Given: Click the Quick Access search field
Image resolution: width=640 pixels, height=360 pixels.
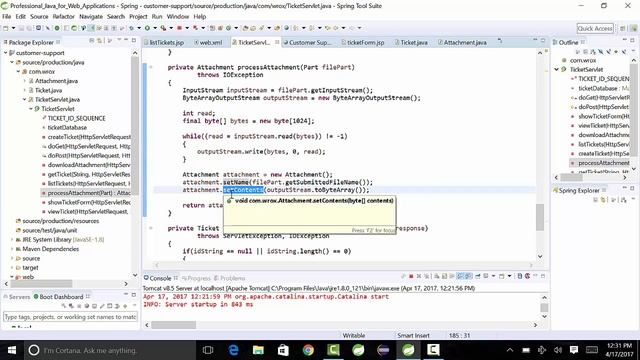Looking at the screenshot, I should point(595,28).
